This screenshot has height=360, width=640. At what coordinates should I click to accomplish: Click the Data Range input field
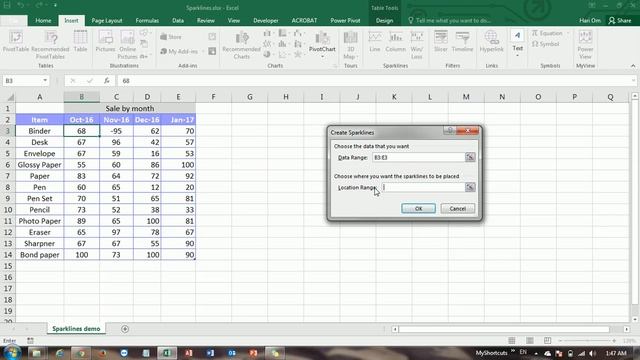pyautogui.click(x=418, y=157)
